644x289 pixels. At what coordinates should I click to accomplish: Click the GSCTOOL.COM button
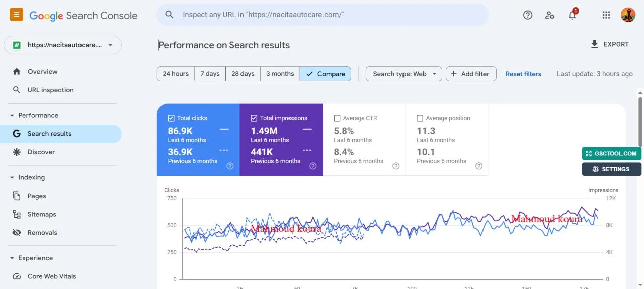pos(612,154)
